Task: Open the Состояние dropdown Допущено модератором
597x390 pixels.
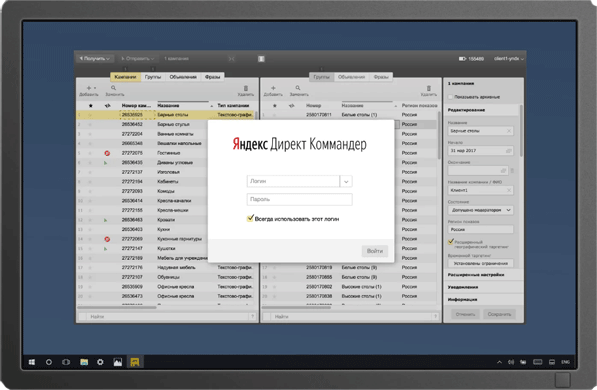Action: 480,210
